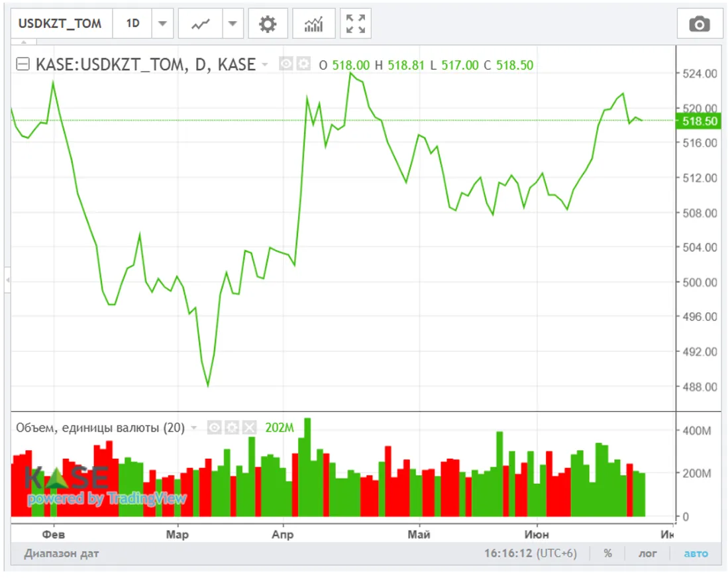This screenshot has height=578, width=728.
Task: Open settings gear next to KASE:USDKZT_TOM legend
Action: click(303, 64)
